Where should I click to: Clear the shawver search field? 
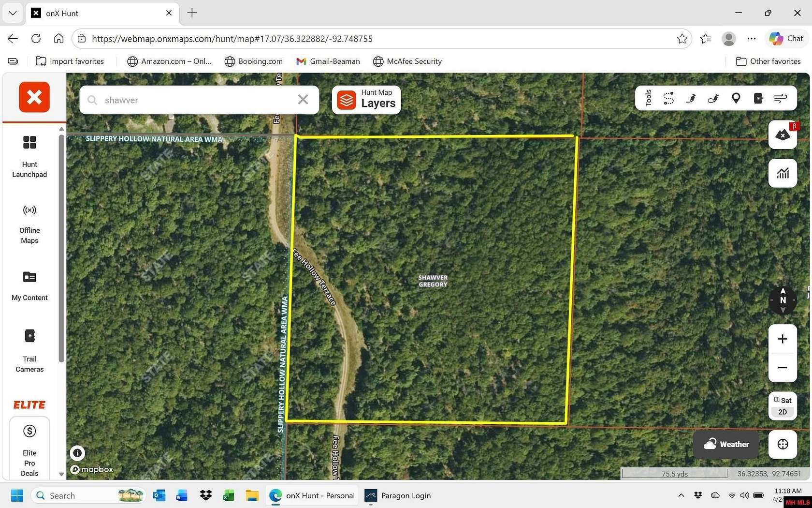[x=303, y=99]
